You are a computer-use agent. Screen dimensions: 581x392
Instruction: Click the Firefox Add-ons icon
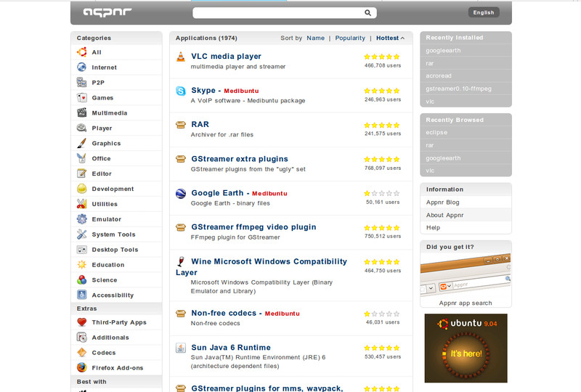(81, 367)
